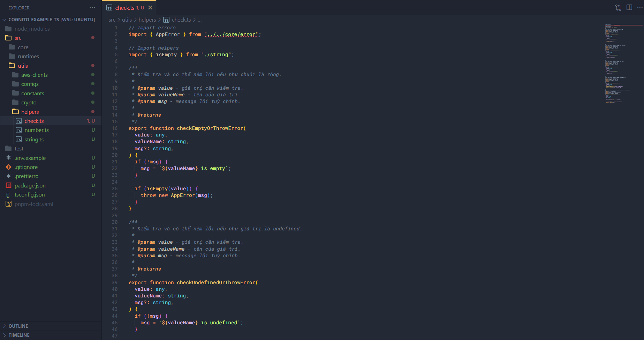Close the check.ts editor tab

(150, 8)
